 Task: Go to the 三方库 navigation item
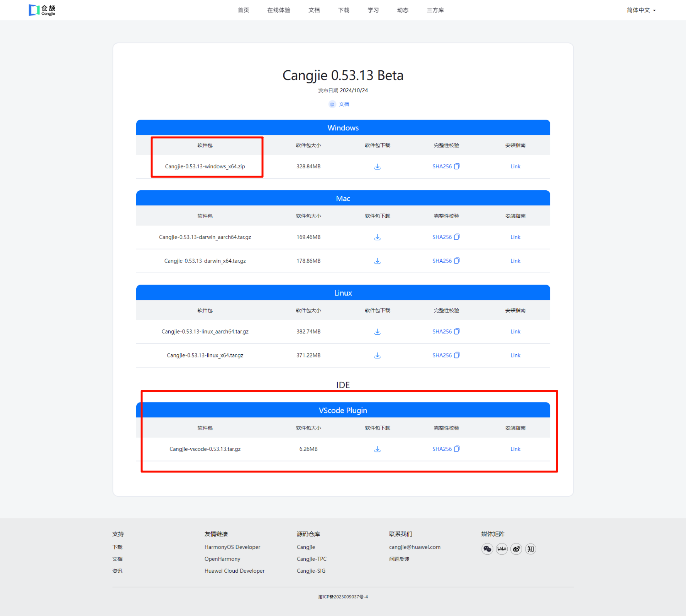click(435, 10)
